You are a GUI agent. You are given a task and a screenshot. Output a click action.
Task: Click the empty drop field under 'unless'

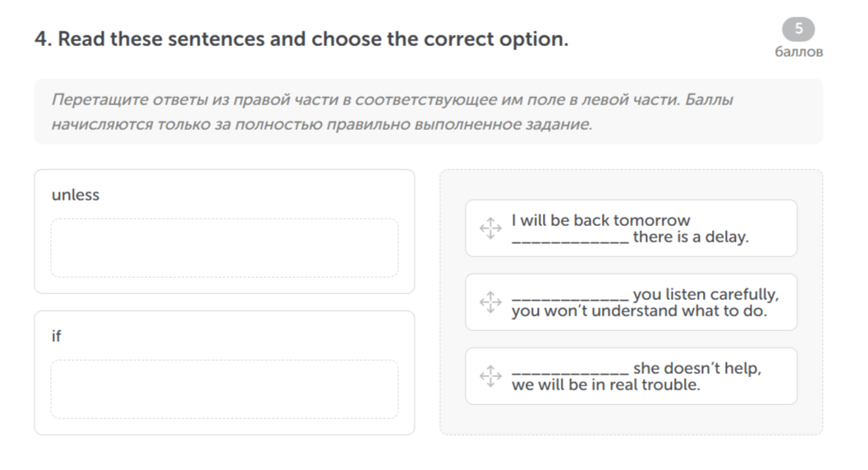coord(224,248)
